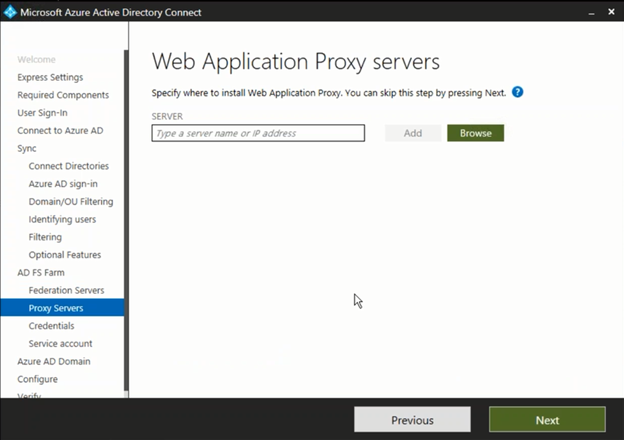Click the server name input field
The image size is (624, 440).
(258, 133)
